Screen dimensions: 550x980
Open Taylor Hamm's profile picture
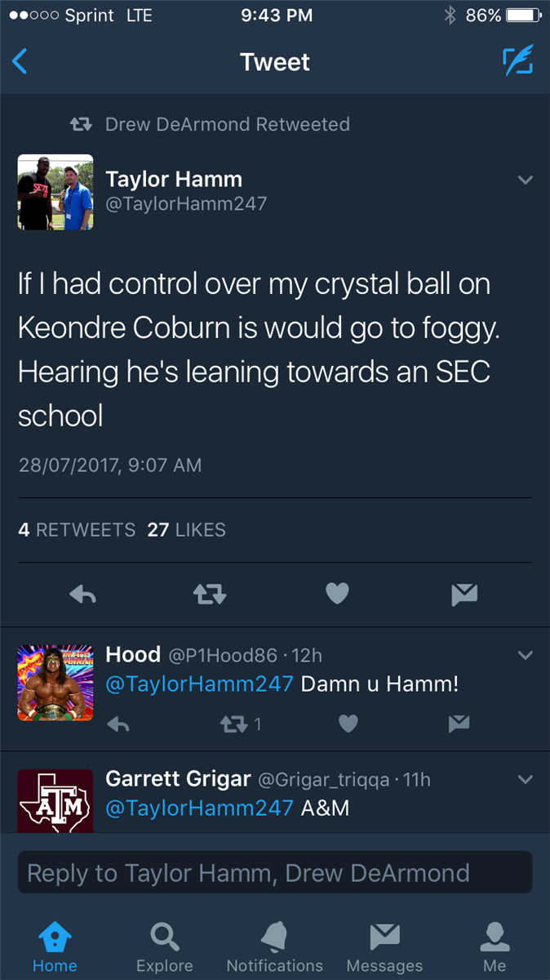coord(55,192)
